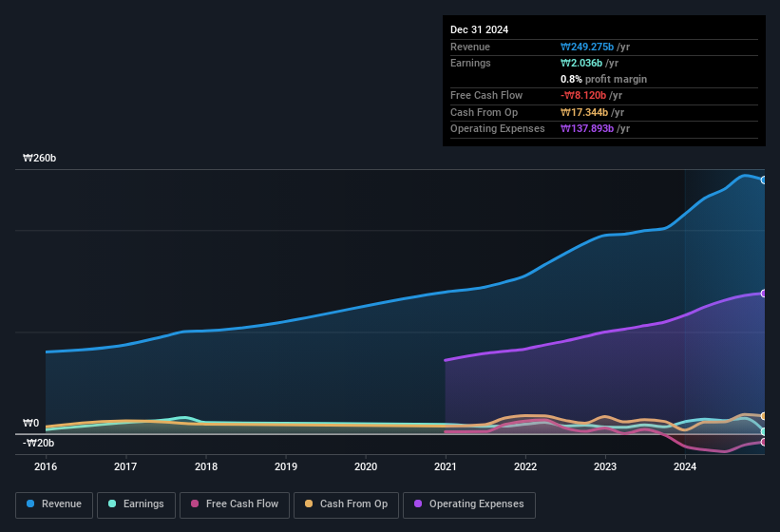
Task: Click the ₩0 y-axis label
Action: pos(30,423)
